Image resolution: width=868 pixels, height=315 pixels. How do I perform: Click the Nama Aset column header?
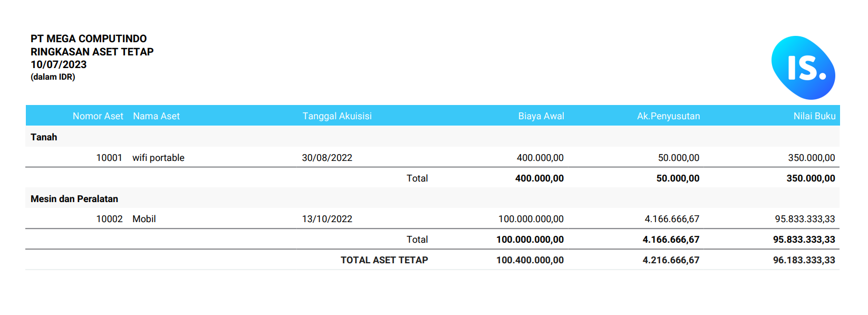tap(156, 116)
